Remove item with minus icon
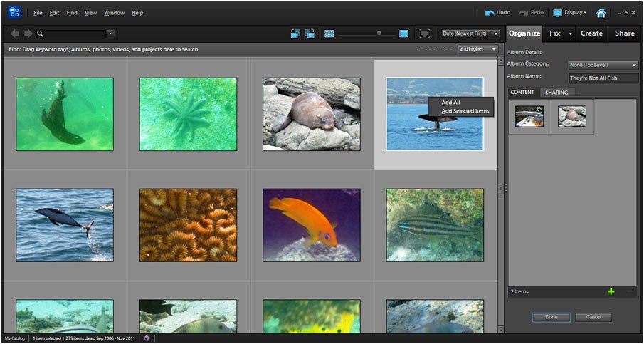 coord(630,291)
